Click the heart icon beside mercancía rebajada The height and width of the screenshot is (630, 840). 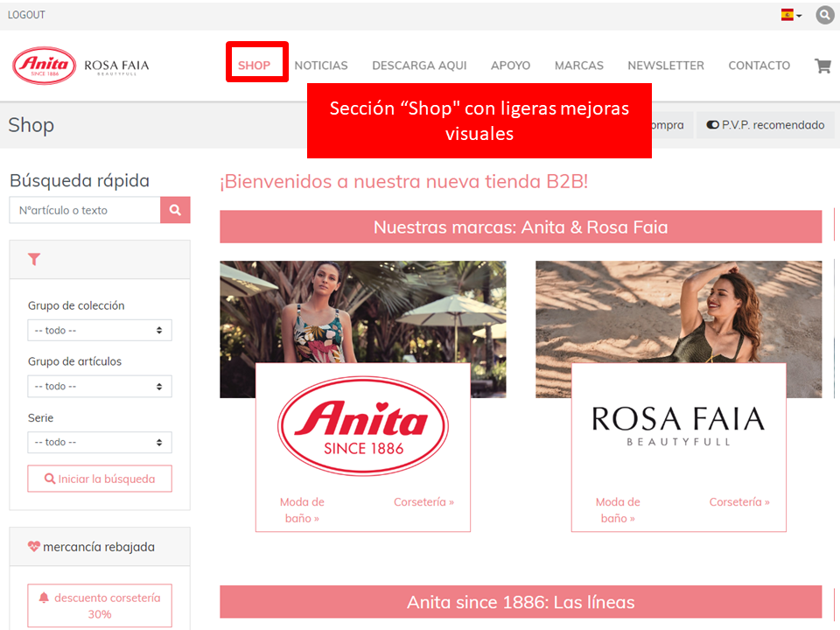click(34, 547)
